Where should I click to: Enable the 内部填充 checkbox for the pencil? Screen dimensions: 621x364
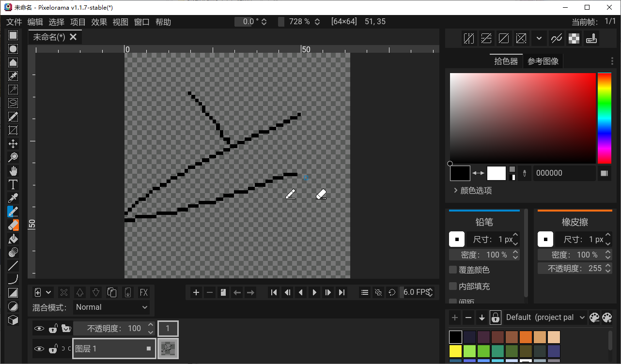(452, 287)
